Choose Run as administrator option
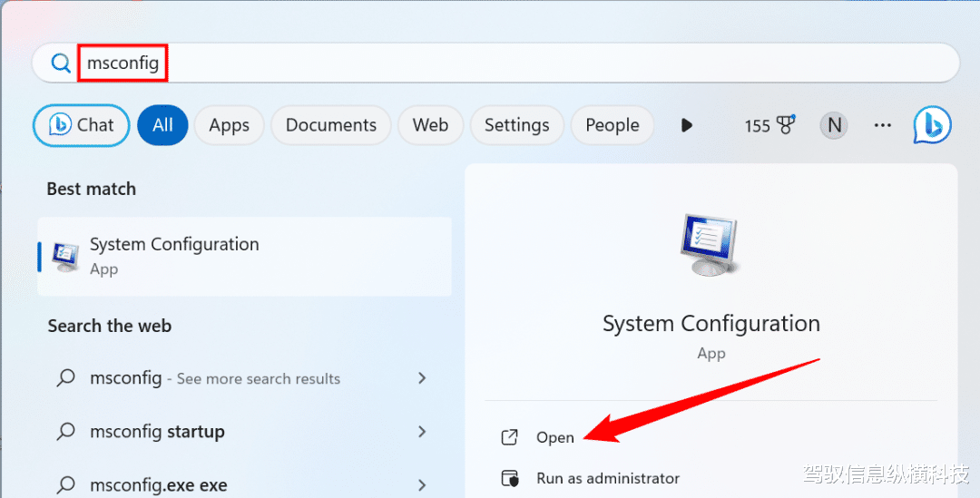 (x=607, y=478)
